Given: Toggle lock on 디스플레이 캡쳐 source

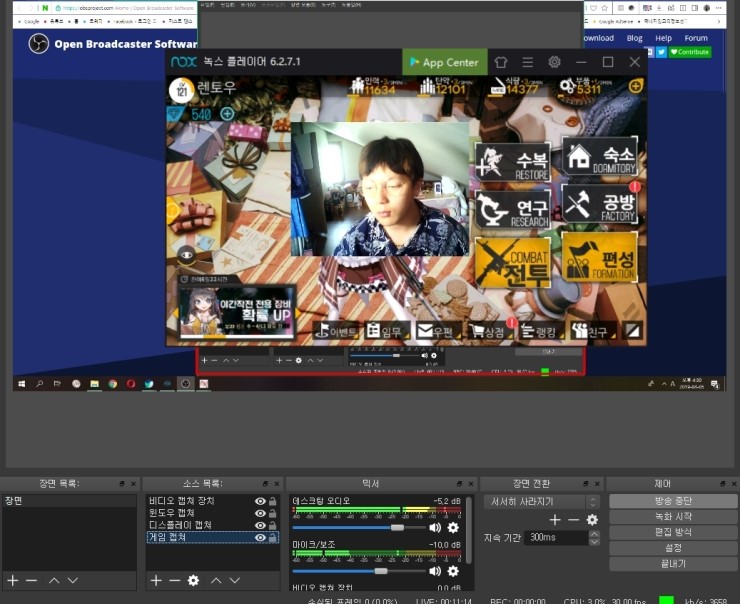Looking at the screenshot, I should [x=273, y=526].
